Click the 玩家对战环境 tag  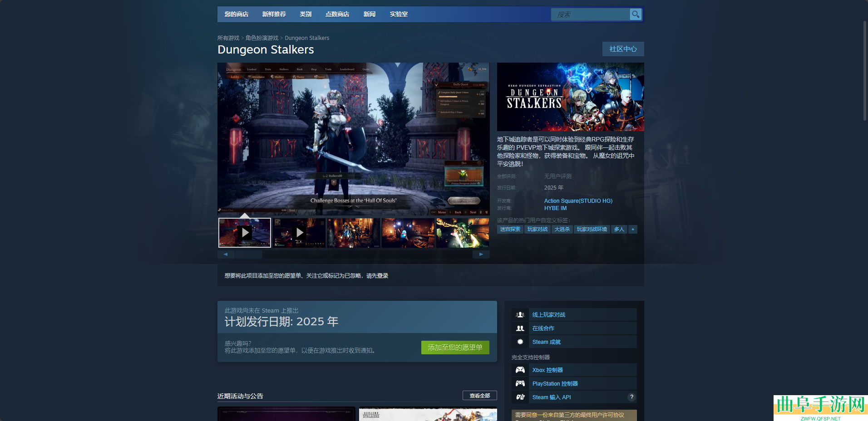(x=592, y=230)
